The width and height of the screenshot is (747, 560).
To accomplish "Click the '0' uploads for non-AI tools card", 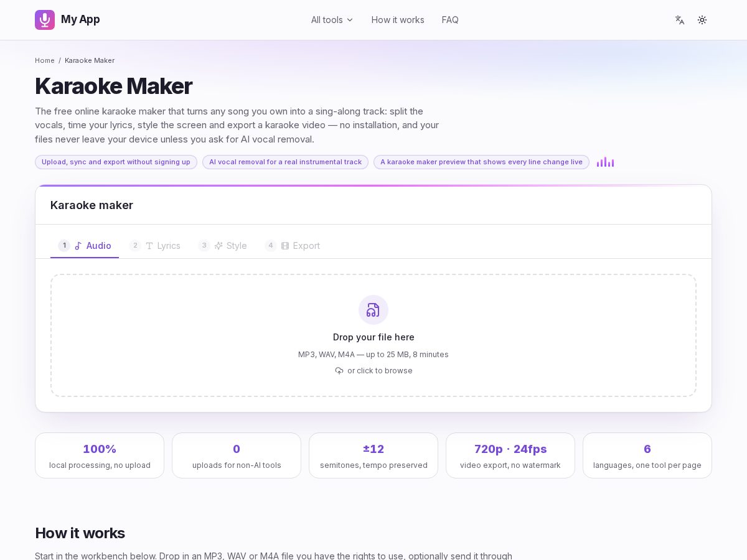I will (x=237, y=455).
